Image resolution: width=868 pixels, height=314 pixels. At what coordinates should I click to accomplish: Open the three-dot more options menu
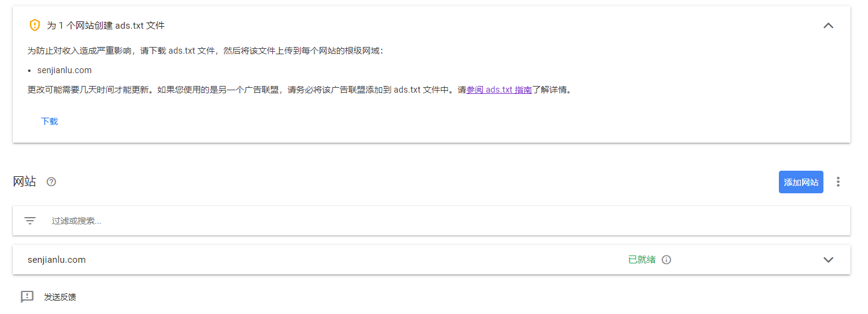coord(838,182)
